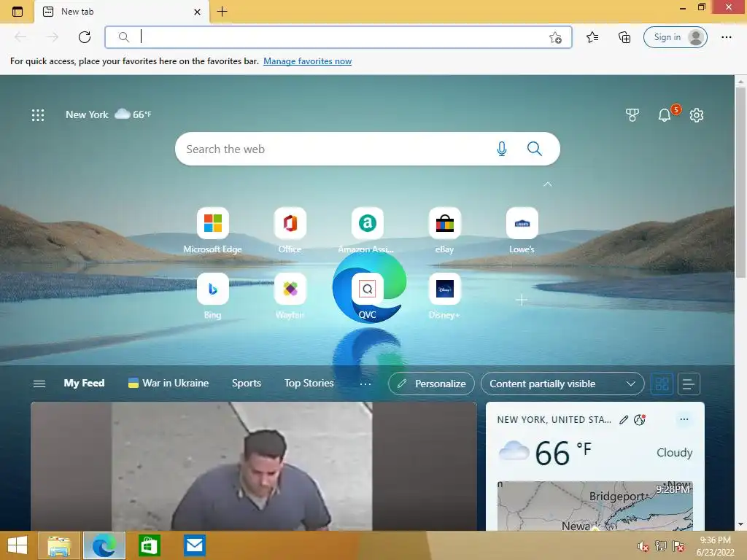Open notifications bell icon
The height and width of the screenshot is (560, 747).
tap(664, 114)
